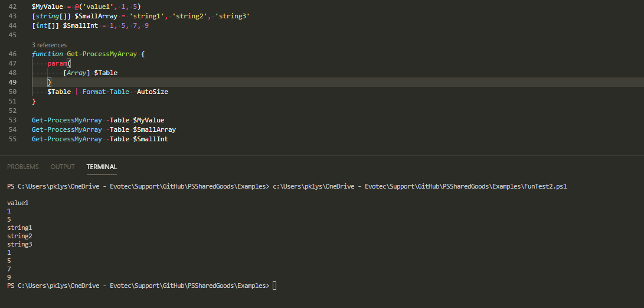Image resolution: width=644 pixels, height=308 pixels.
Task: Click the [Array] type on line 48
Action: [x=76, y=73]
